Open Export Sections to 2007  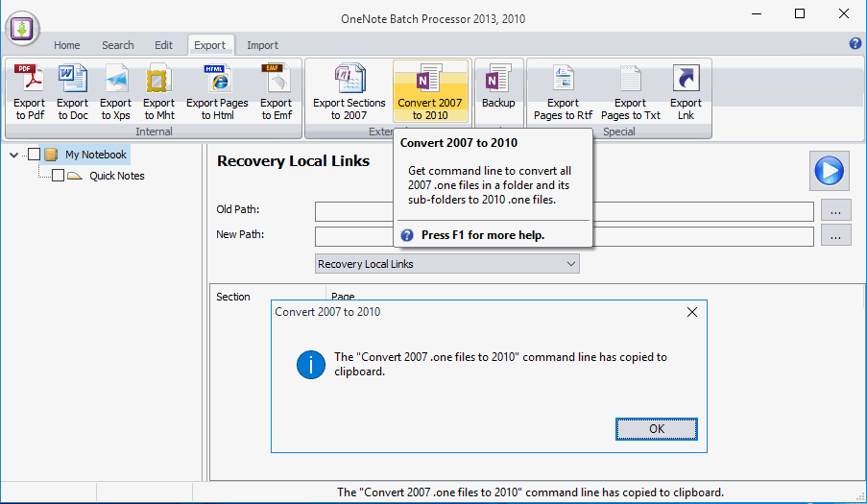349,92
